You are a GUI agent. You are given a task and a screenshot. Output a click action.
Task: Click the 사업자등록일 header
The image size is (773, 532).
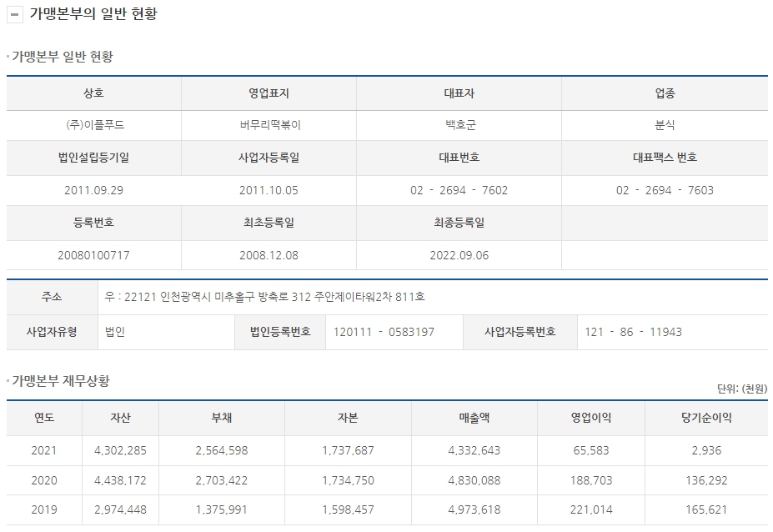pyautogui.click(x=269, y=158)
